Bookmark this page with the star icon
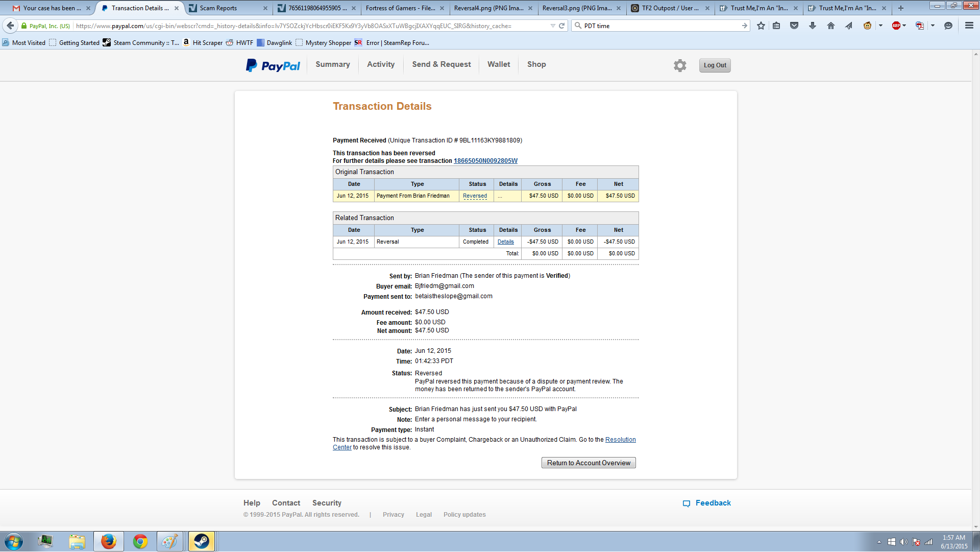Image resolution: width=980 pixels, height=552 pixels. [x=761, y=26]
